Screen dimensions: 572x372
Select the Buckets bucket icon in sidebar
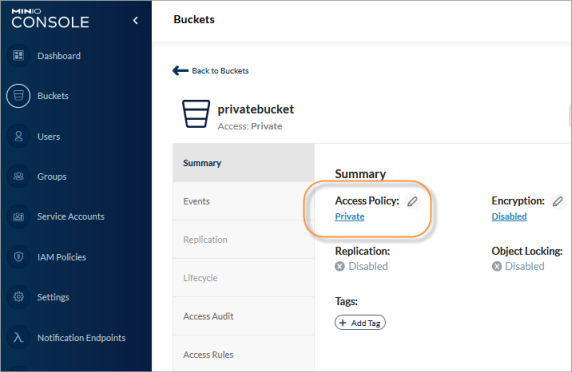point(18,96)
